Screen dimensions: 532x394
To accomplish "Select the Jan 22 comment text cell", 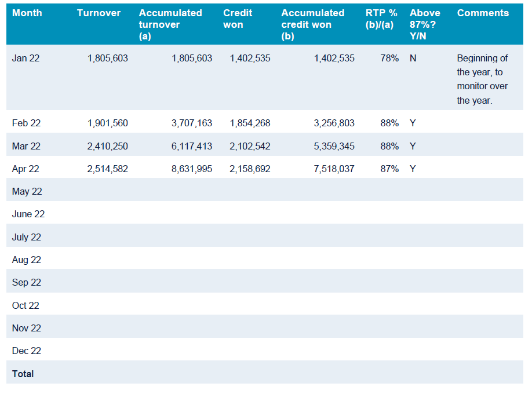I will 482,79.
